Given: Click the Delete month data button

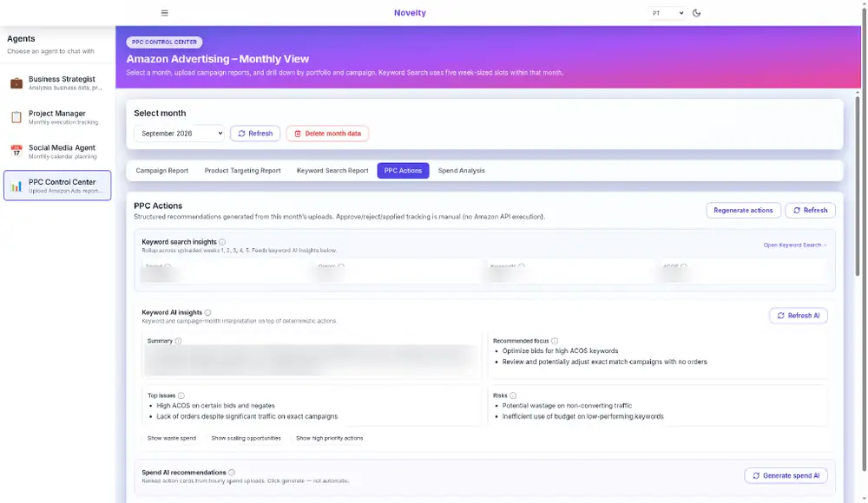Looking at the screenshot, I should tap(327, 134).
